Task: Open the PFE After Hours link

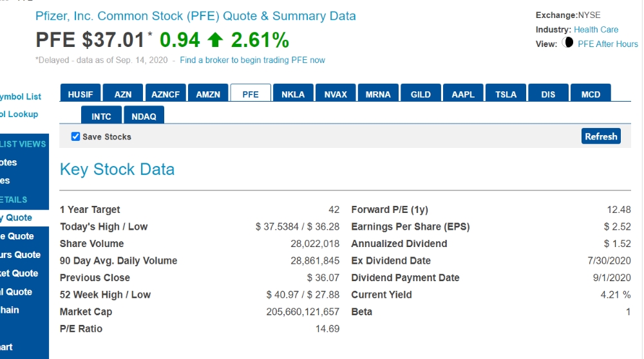Action: [608, 44]
